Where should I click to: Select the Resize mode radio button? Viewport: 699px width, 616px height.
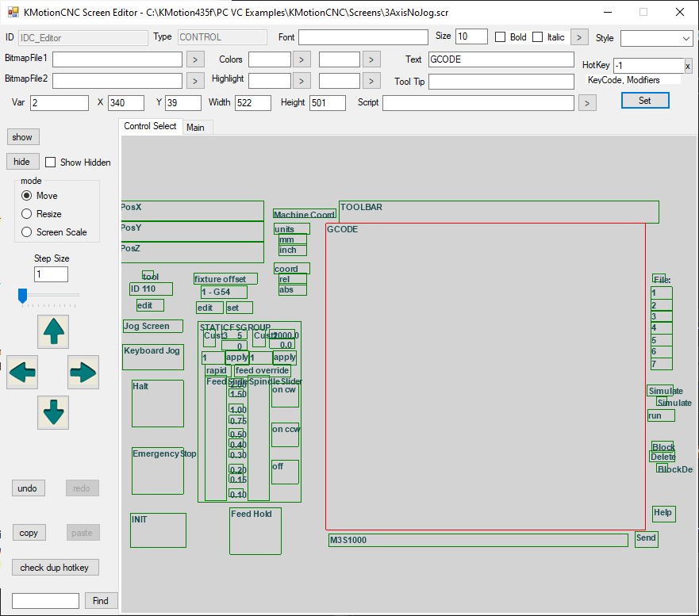27,214
